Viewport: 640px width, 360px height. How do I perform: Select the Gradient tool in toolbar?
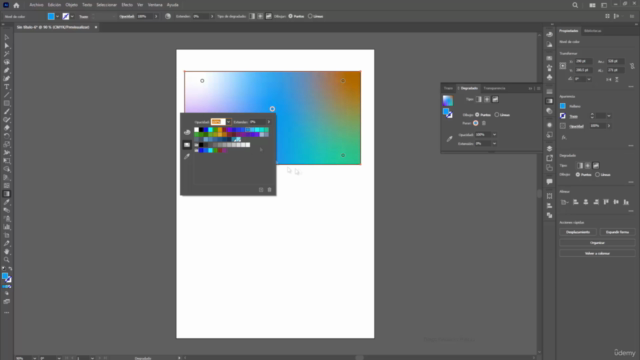pyautogui.click(x=7, y=194)
